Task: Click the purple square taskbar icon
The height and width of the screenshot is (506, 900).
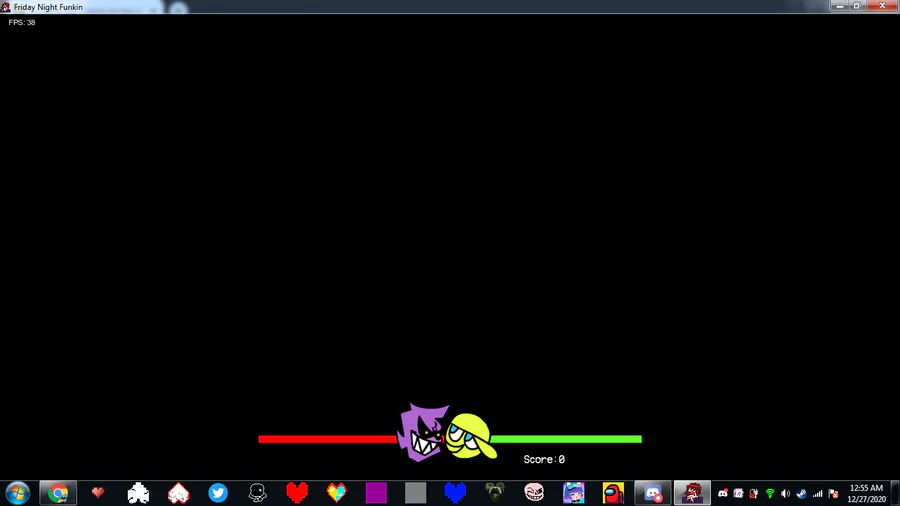Action: 376,493
